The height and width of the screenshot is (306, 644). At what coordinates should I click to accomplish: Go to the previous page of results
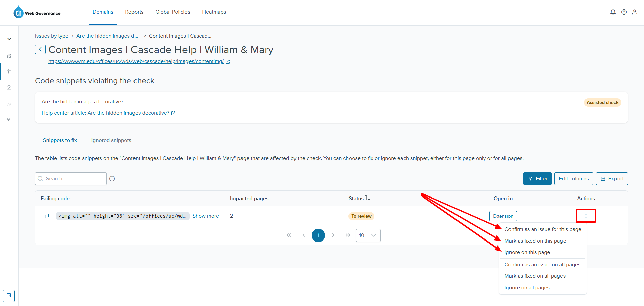[304, 235]
